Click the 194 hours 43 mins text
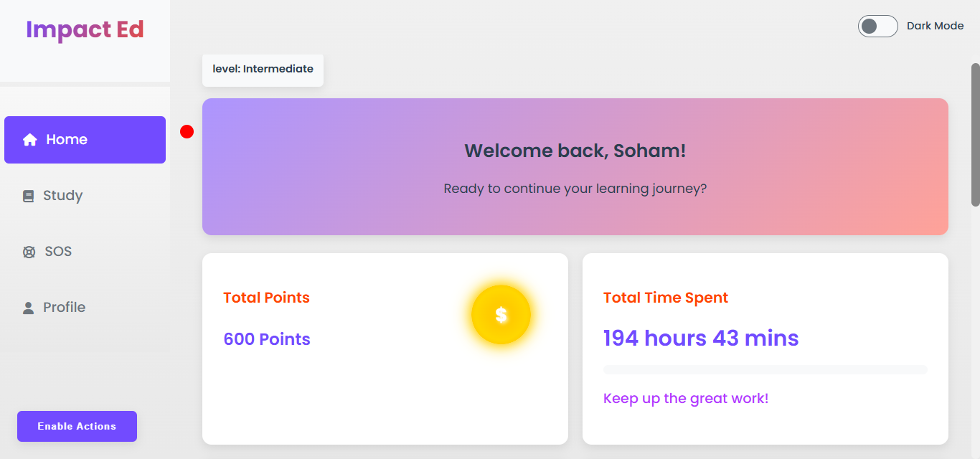Screen dimensions: 980x459 point(701,338)
